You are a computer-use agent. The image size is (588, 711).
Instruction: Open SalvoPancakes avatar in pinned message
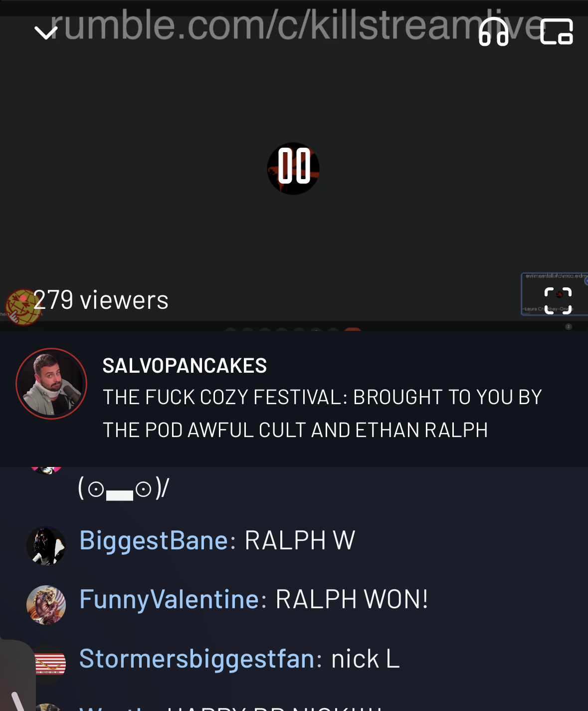[51, 384]
